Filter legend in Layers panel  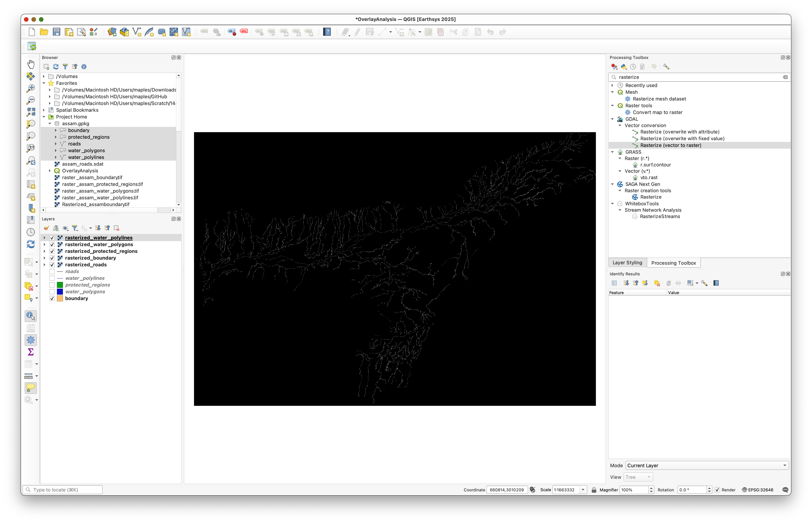coord(75,228)
